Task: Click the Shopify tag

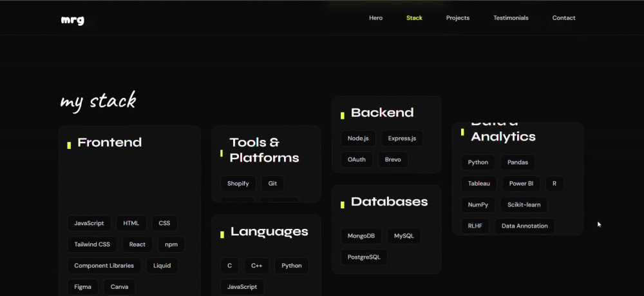Action: click(238, 183)
